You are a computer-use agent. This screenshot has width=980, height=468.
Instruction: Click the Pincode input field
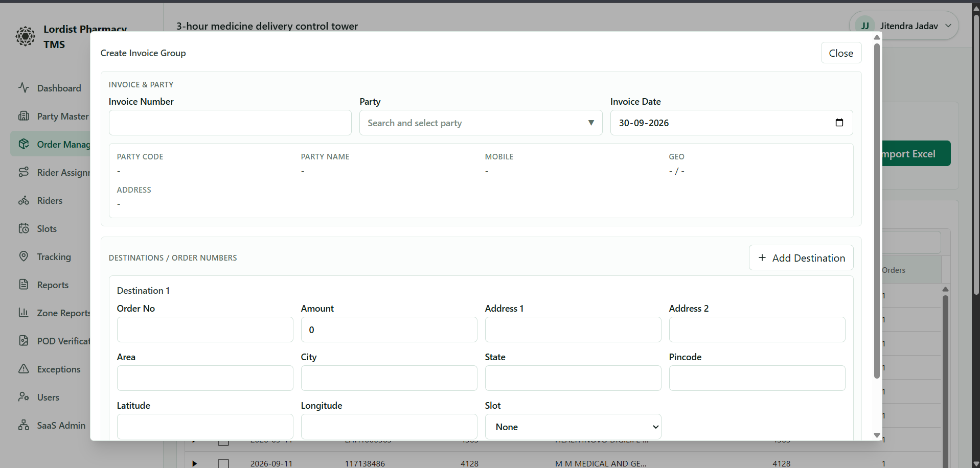pyautogui.click(x=757, y=378)
